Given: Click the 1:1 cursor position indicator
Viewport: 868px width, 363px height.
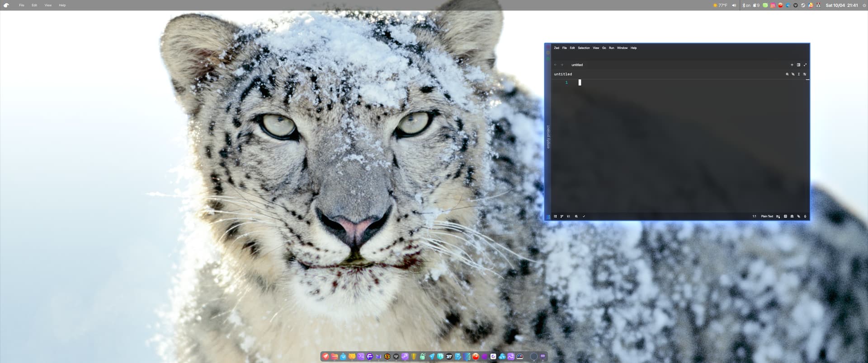Looking at the screenshot, I should [754, 216].
